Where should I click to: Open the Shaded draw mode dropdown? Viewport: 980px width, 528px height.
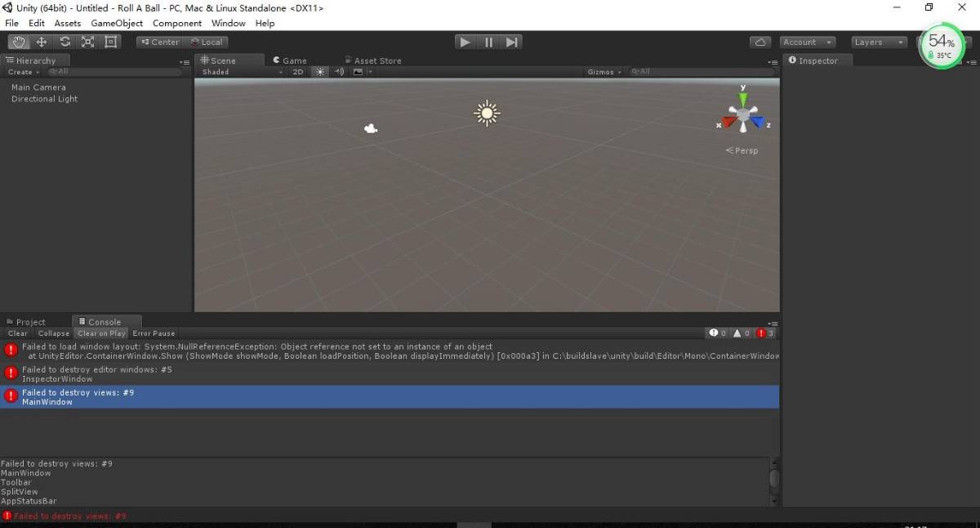pos(242,72)
